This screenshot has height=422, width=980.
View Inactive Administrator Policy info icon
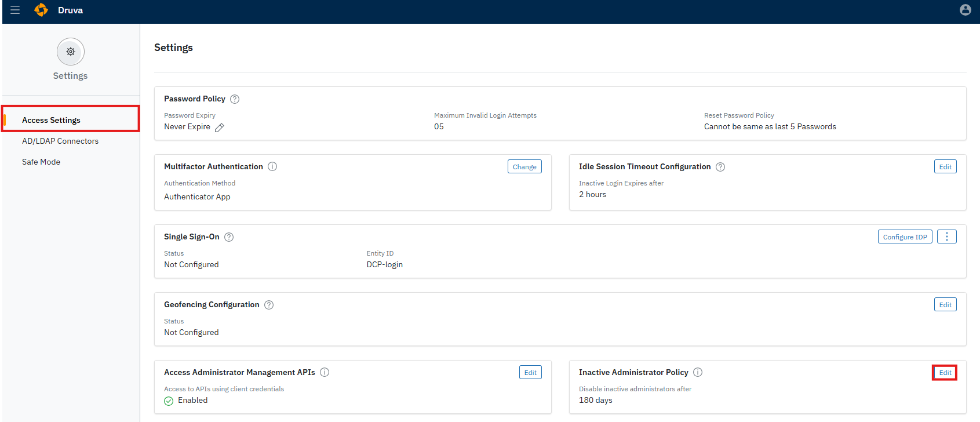698,372
